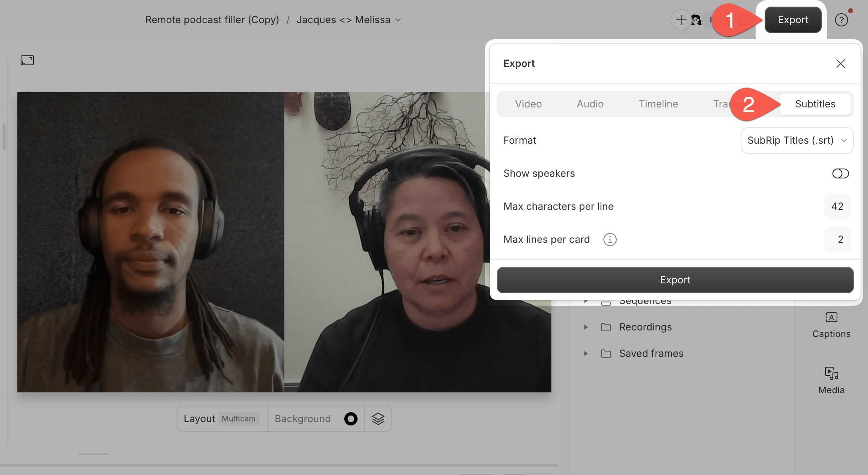Select the Recordings folder row
868x475 pixels.
(682, 327)
